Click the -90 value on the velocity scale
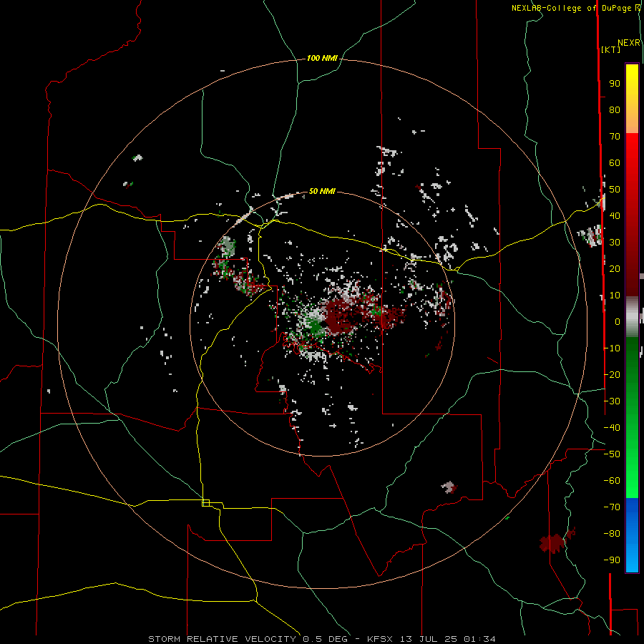The image size is (644, 644). point(612,560)
